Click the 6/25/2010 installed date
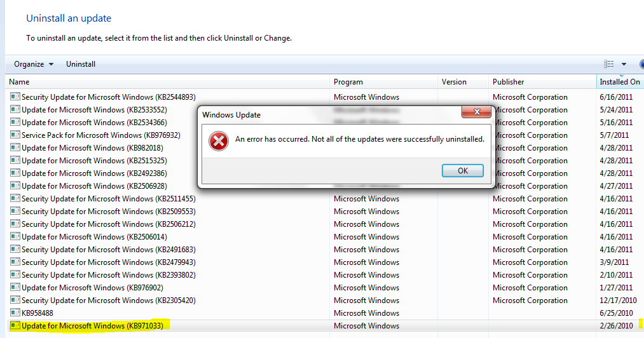Screen dimensions: 644x338 [616, 313]
